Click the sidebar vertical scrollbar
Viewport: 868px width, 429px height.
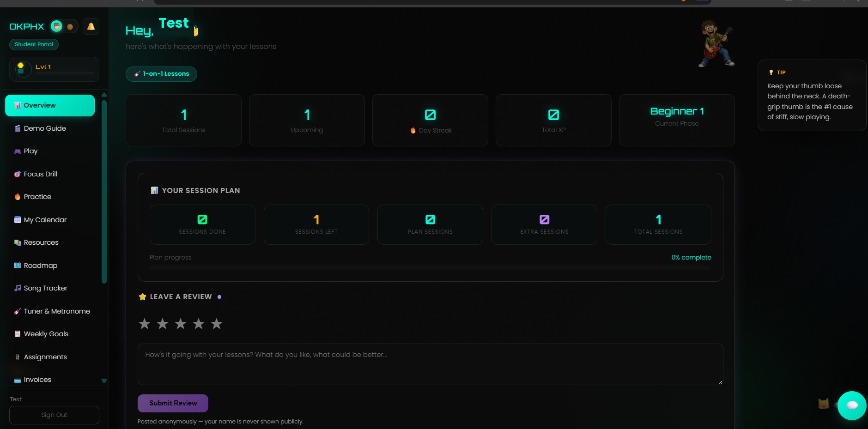point(104,192)
